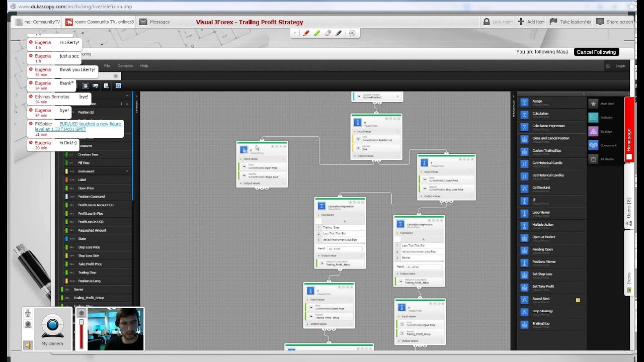Choose the Multiple Action block
This screenshot has width=644, height=362.
tap(552, 225)
